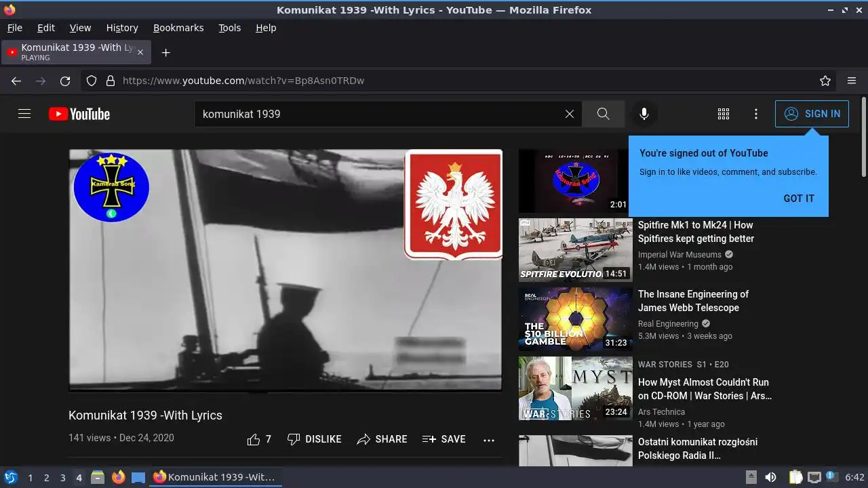The image size is (868, 488).
Task: Start voice search with the microphone
Action: pos(644,114)
